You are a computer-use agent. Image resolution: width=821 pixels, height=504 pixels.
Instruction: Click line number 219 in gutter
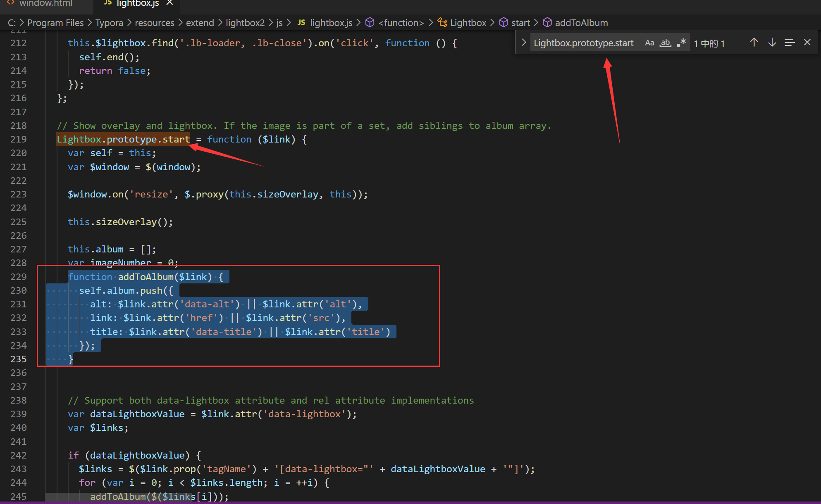[19, 139]
